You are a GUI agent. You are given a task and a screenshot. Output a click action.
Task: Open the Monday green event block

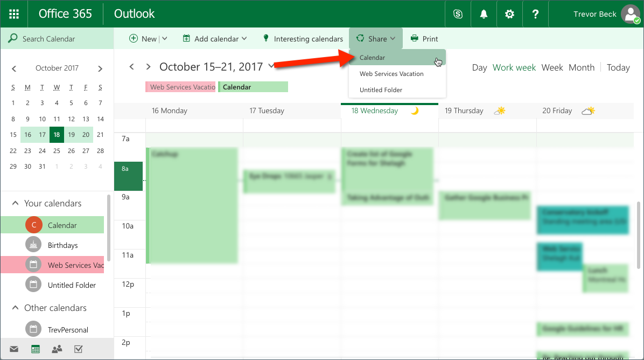tap(192, 205)
